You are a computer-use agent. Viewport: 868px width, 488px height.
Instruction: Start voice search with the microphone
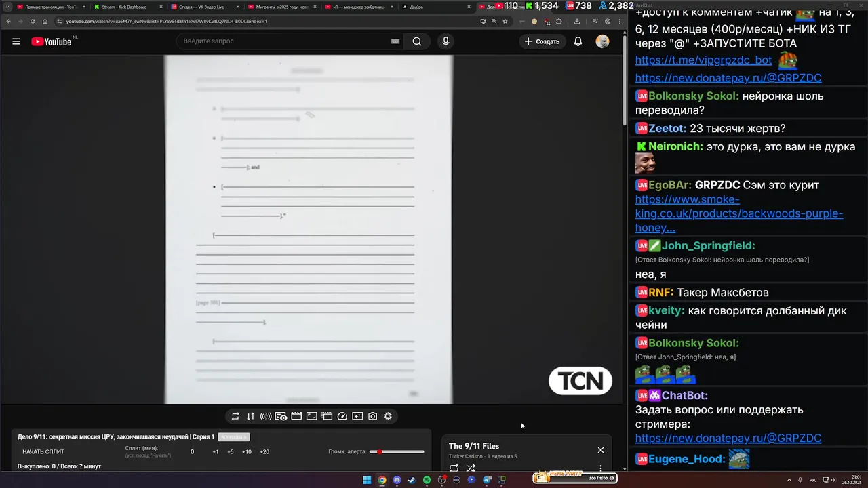click(446, 41)
